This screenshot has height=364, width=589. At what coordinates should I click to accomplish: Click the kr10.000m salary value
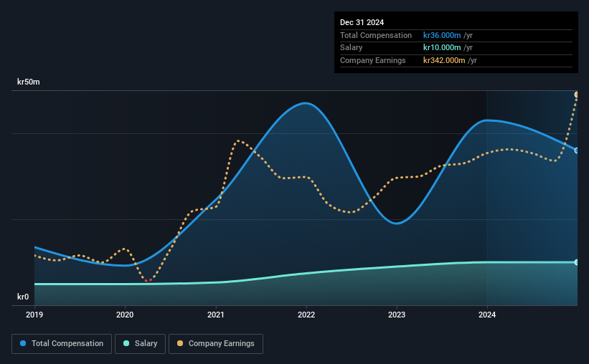(442, 48)
